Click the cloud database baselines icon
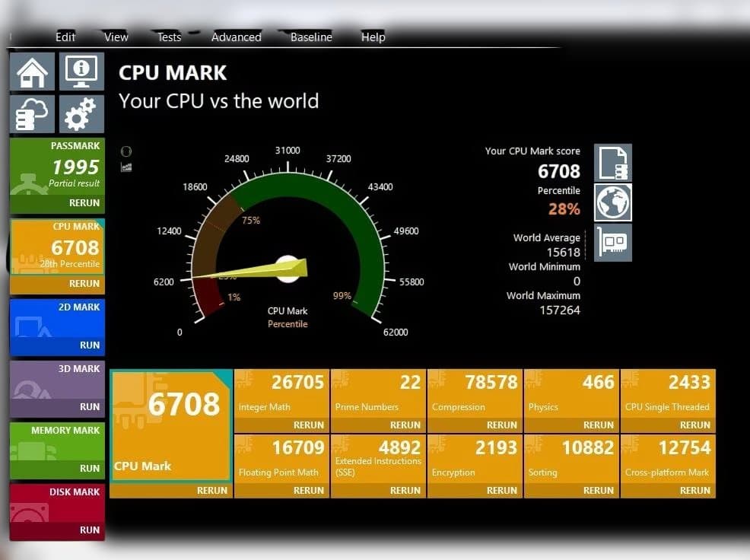The width and height of the screenshot is (750, 560). tap(33, 113)
